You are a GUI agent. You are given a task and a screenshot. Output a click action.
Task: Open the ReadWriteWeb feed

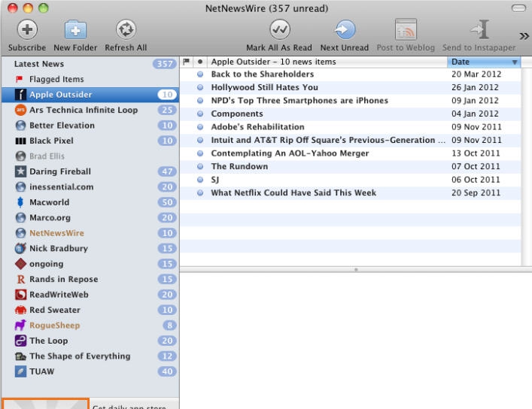pyautogui.click(x=90, y=295)
